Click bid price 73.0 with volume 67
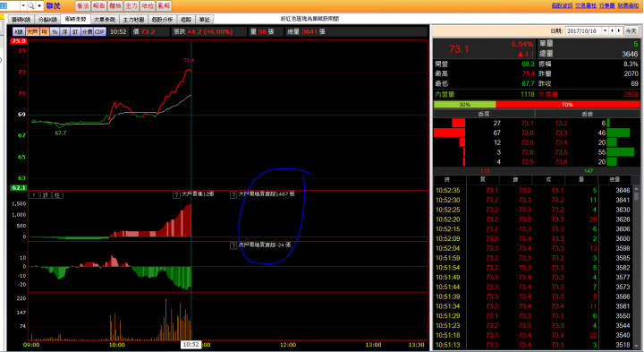 [x=528, y=133]
